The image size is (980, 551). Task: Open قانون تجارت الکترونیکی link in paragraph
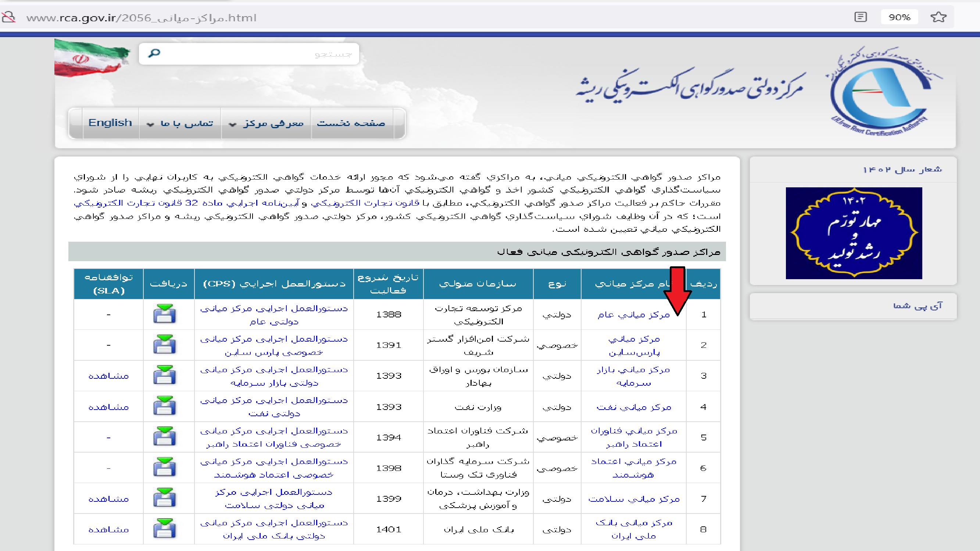tap(365, 203)
